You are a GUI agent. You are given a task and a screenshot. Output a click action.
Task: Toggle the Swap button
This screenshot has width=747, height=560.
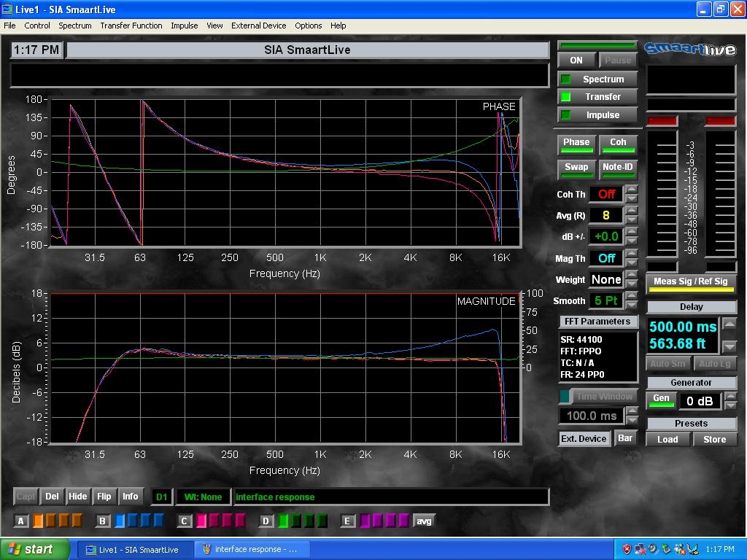(576, 168)
